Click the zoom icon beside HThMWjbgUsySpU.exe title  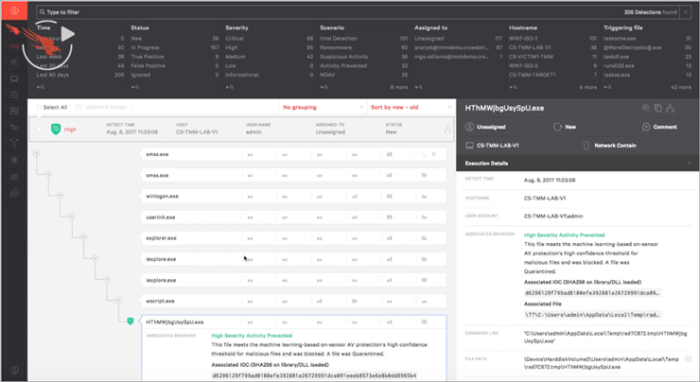click(646, 108)
